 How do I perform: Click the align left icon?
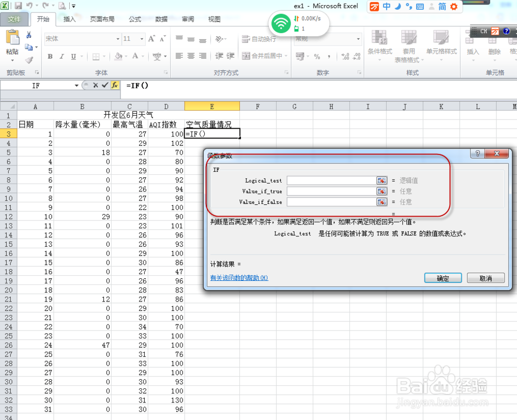coord(179,56)
